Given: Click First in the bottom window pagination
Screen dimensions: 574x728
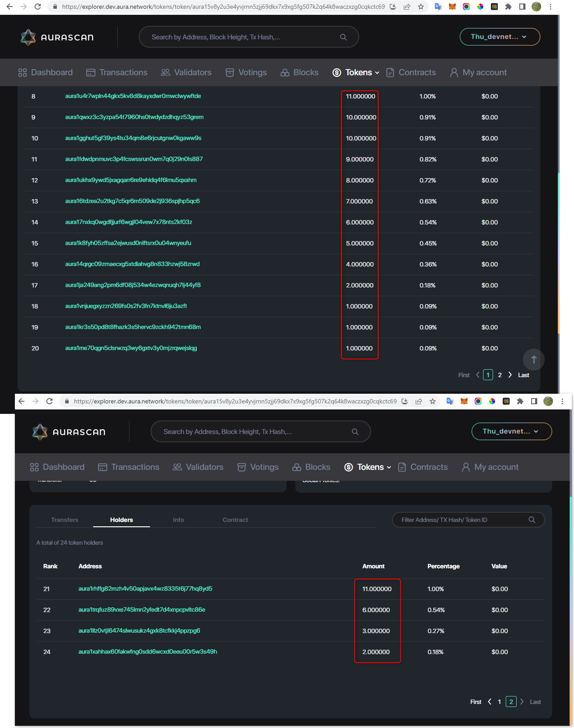Looking at the screenshot, I should pyautogui.click(x=476, y=702).
